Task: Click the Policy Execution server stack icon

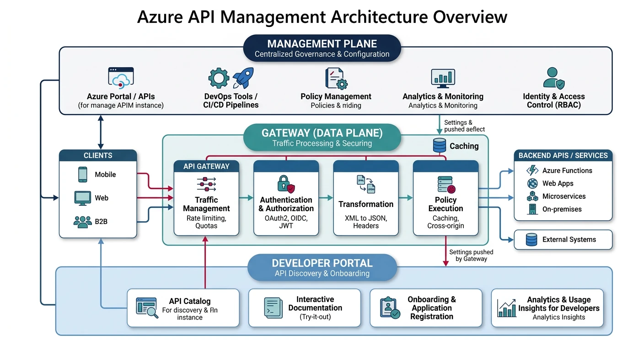Action: coord(445,184)
